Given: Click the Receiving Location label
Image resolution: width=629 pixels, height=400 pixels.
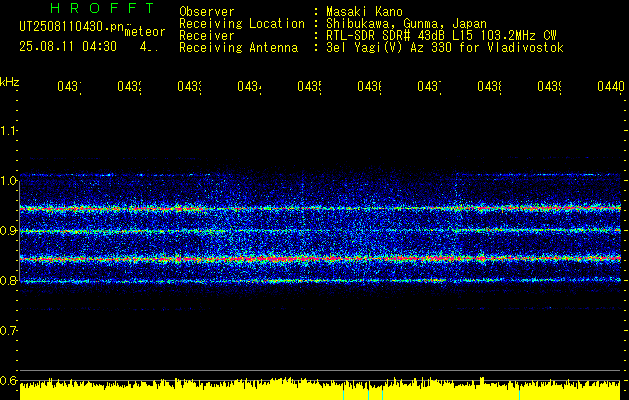Looking at the screenshot, I should [x=242, y=24].
